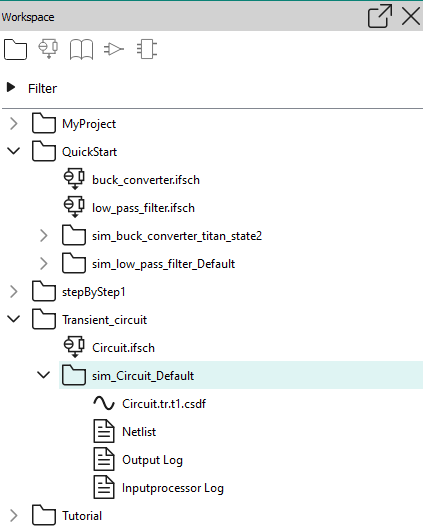Click the schematic icon in Workspace toolbar

48,49
